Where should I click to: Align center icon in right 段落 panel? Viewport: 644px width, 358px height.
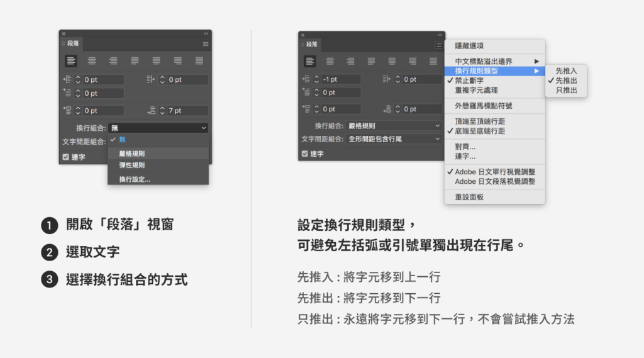tap(330, 61)
